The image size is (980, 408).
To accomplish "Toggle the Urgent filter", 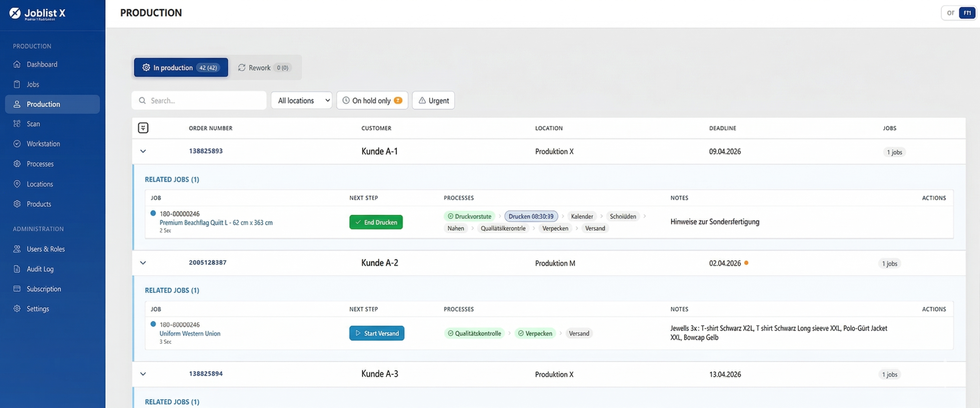I will [x=433, y=100].
